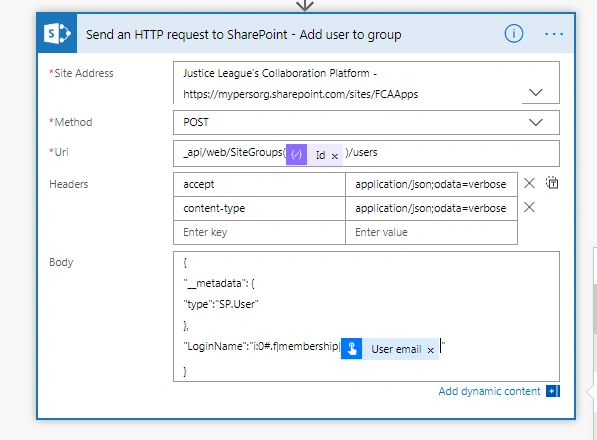This screenshot has height=440, width=597.
Task: Click the content-type header value field
Action: (x=431, y=209)
